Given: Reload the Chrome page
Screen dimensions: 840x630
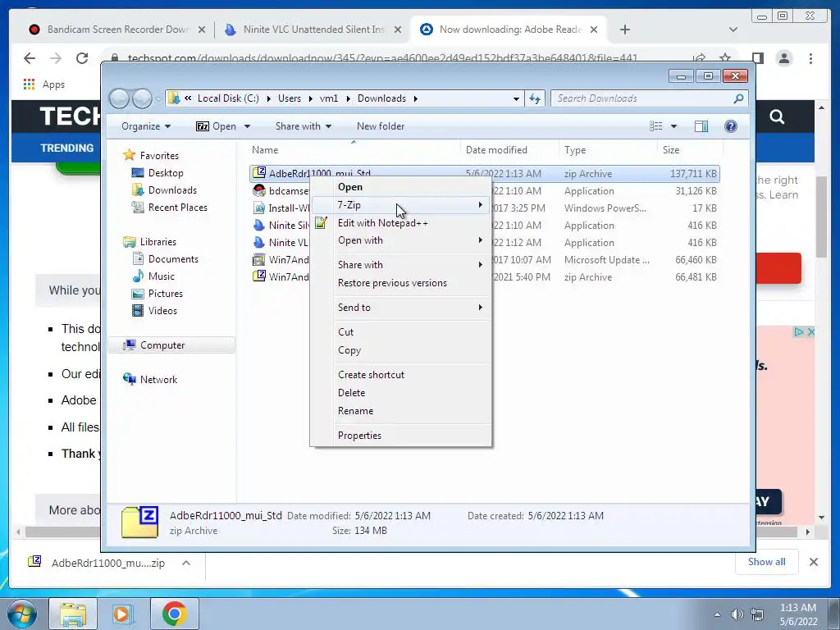Looking at the screenshot, I should (81, 58).
